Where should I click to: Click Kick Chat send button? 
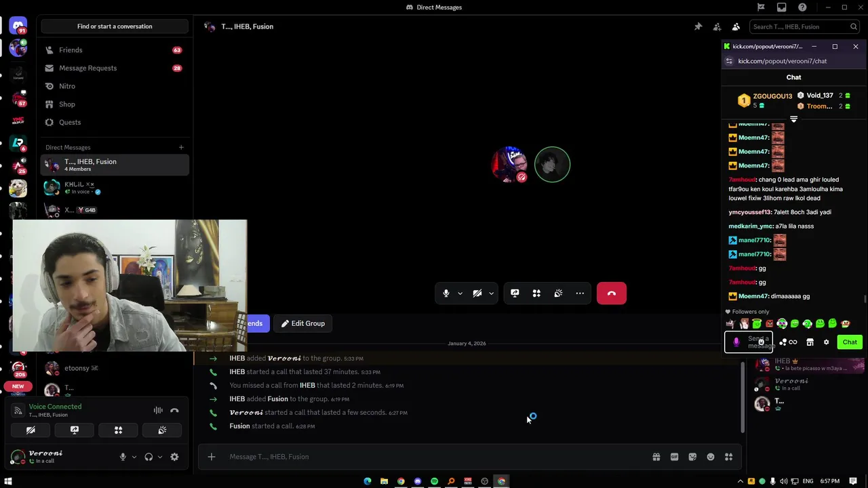point(850,342)
